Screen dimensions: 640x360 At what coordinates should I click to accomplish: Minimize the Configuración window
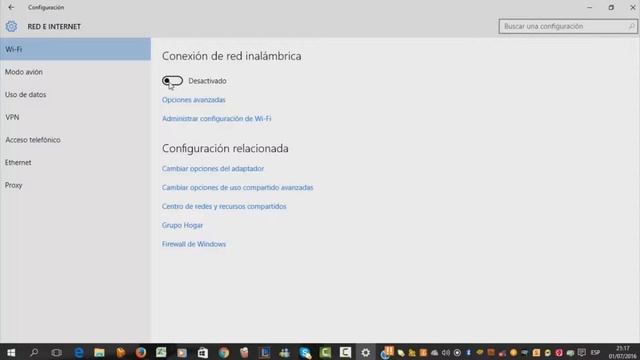coord(589,7)
